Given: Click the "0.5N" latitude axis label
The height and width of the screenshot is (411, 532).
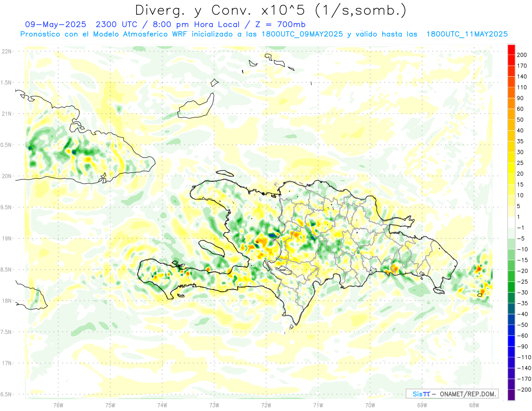Looking at the screenshot, I should click(x=6, y=145).
